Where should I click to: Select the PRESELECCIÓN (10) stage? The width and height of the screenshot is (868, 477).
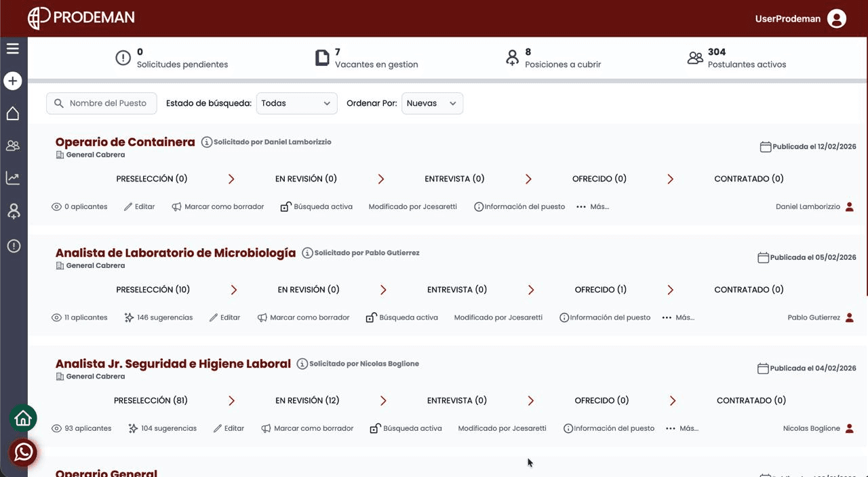(x=153, y=290)
